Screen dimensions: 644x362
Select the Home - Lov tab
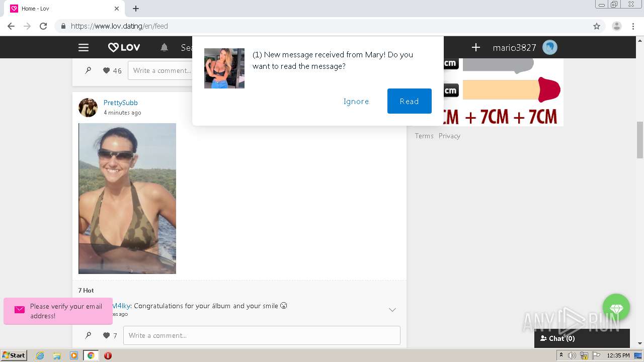(64, 9)
